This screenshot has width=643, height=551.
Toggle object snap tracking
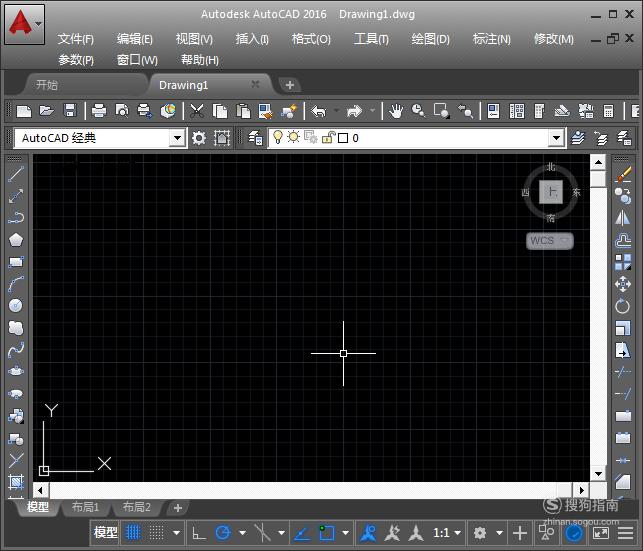tap(302, 533)
